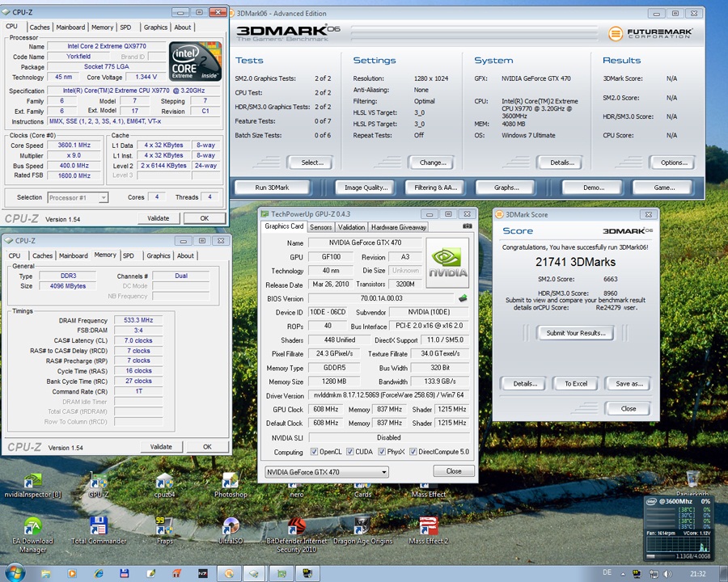
Task: Open BitDefender Internet Security 2010 icon
Action: [296, 534]
